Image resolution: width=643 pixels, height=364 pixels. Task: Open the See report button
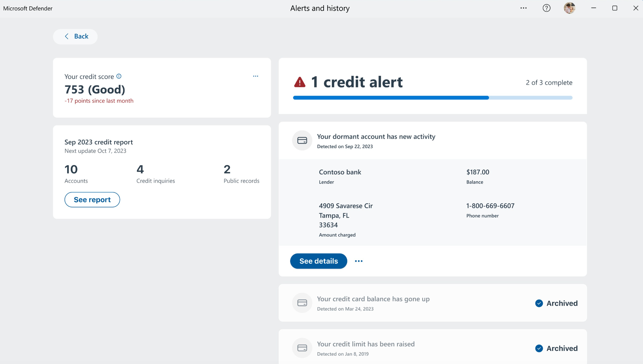[92, 200]
